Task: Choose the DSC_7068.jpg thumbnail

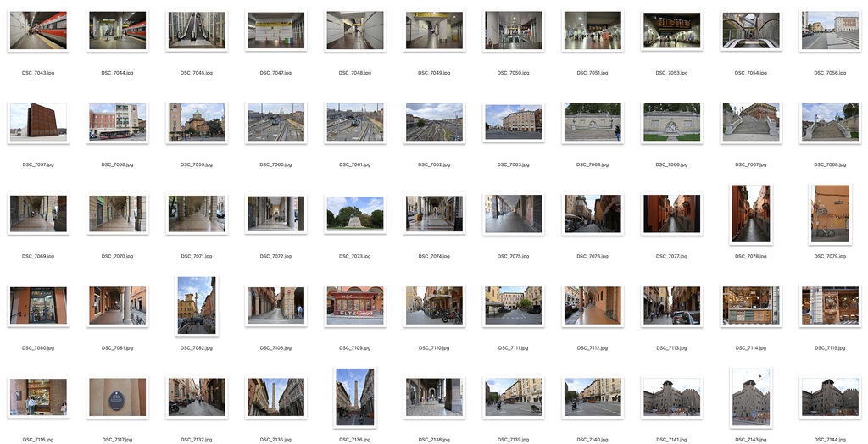Action: coord(830,122)
